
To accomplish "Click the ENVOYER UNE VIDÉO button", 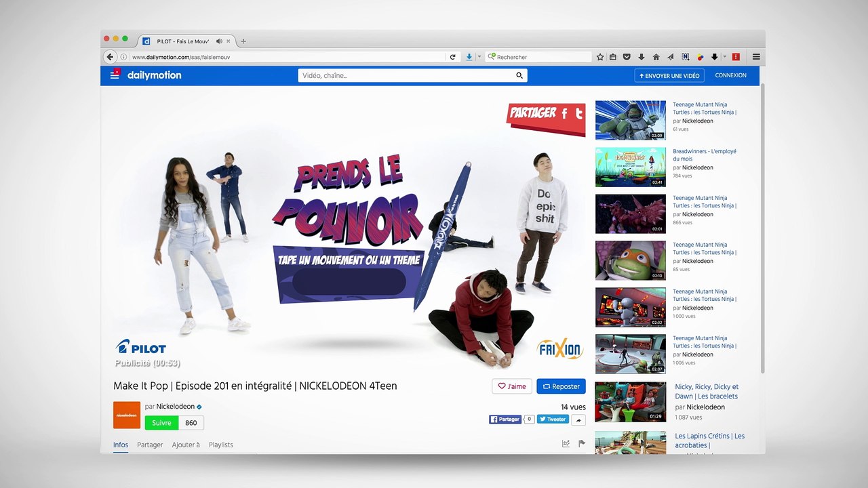I will click(x=669, y=75).
